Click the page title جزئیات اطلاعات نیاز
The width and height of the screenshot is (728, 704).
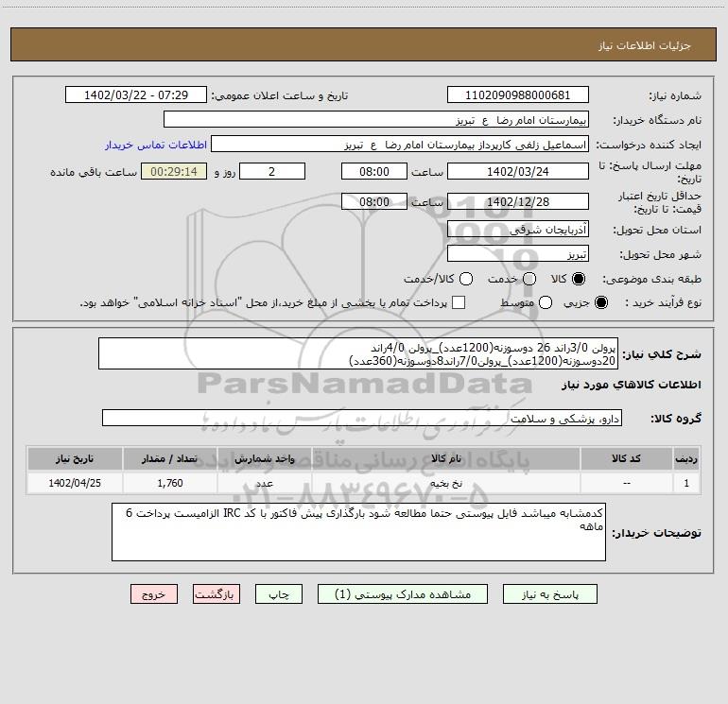coord(645,45)
